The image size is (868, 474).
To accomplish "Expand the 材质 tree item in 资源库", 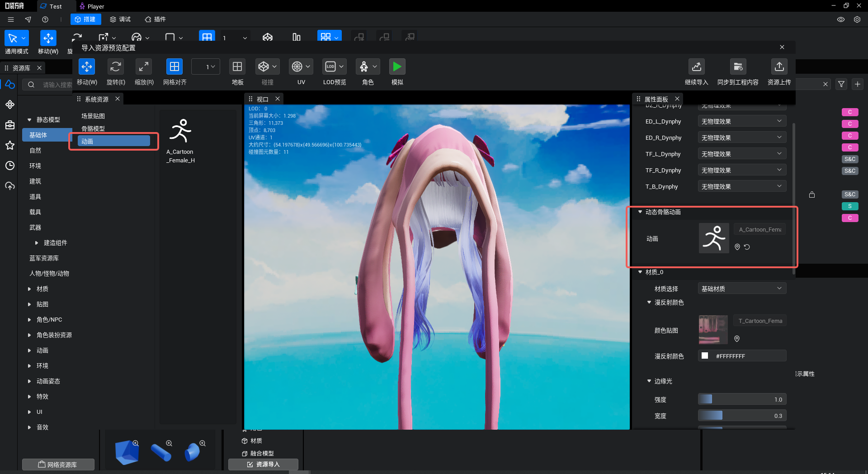I will click(x=30, y=289).
